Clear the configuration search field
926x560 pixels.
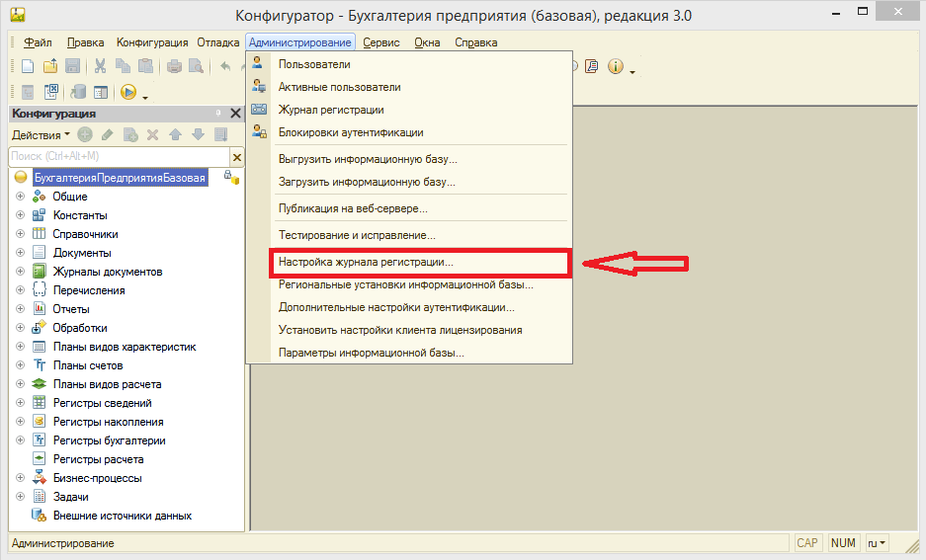236,157
